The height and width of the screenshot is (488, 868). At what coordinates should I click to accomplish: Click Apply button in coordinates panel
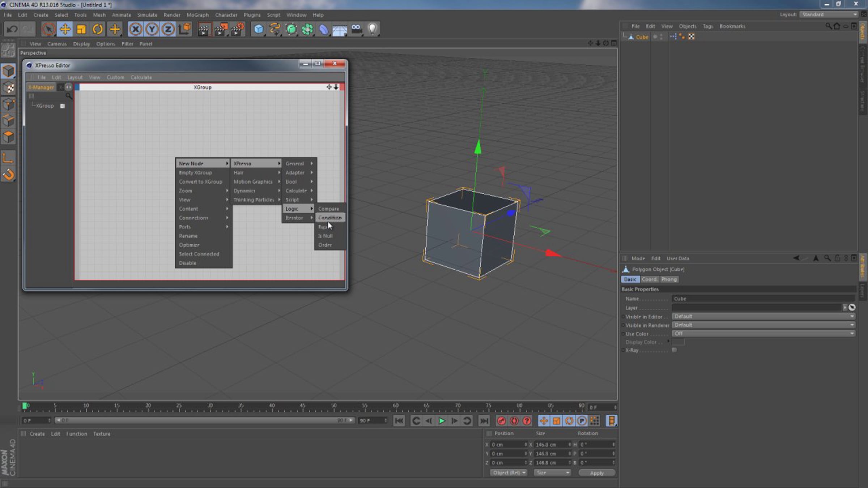point(597,473)
